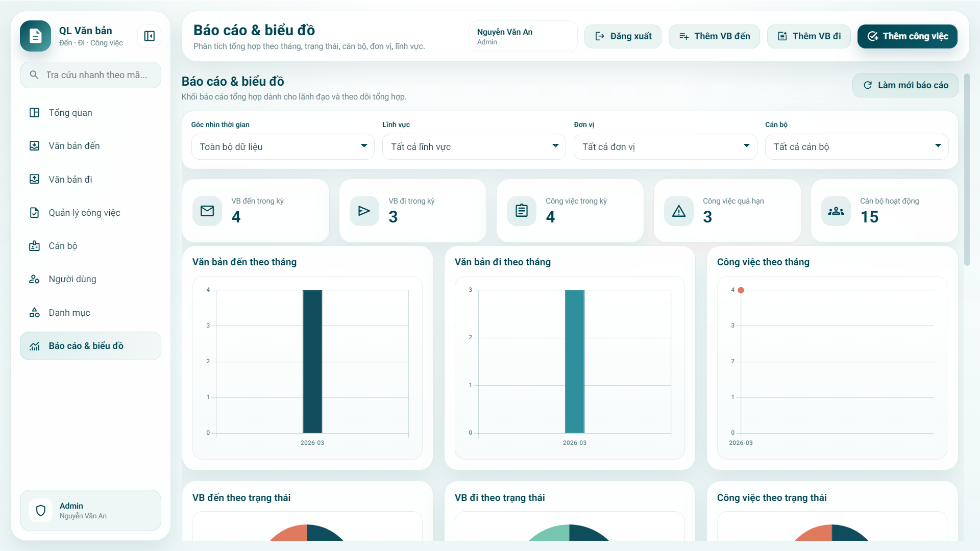The image size is (980, 551).
Task: Open Quản lý công việc in sidebar
Action: [84, 213]
